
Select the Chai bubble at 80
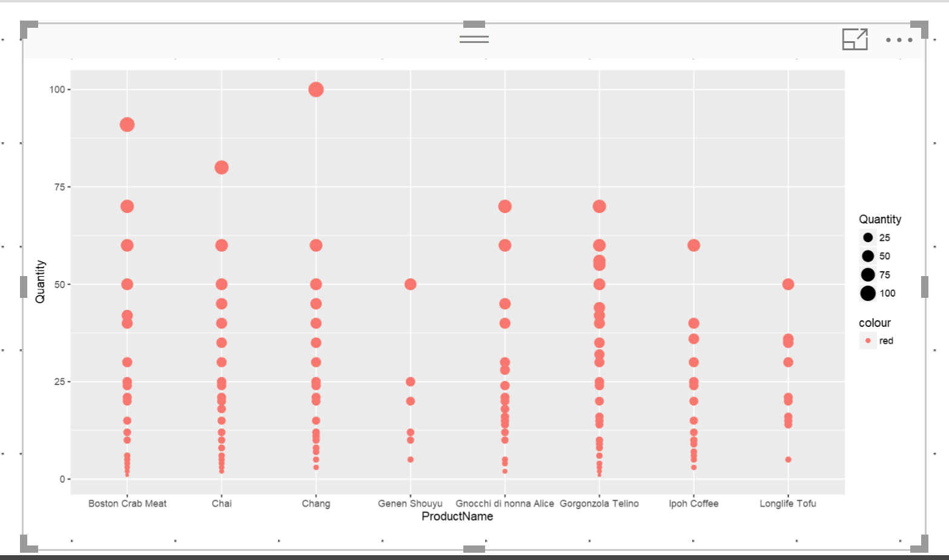point(222,167)
